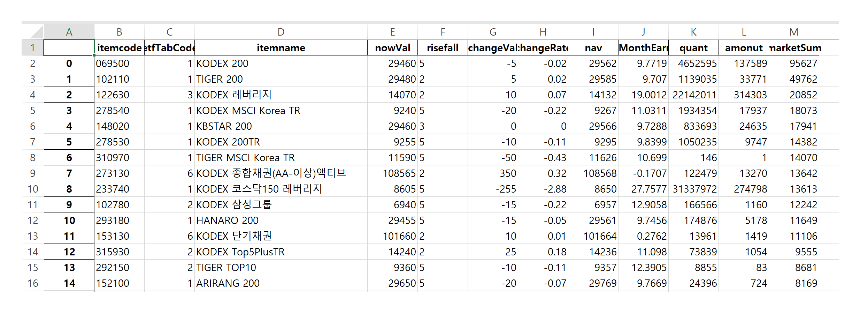Image resolution: width=868 pixels, height=314 pixels.
Task: Click the 'quant' header cell
Action: pos(693,47)
